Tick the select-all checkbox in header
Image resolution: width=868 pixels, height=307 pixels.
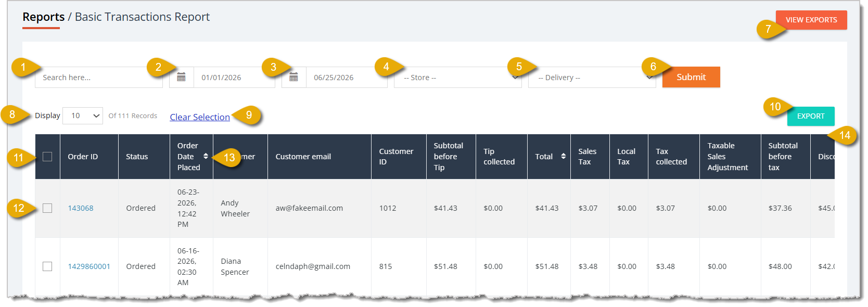point(47,157)
